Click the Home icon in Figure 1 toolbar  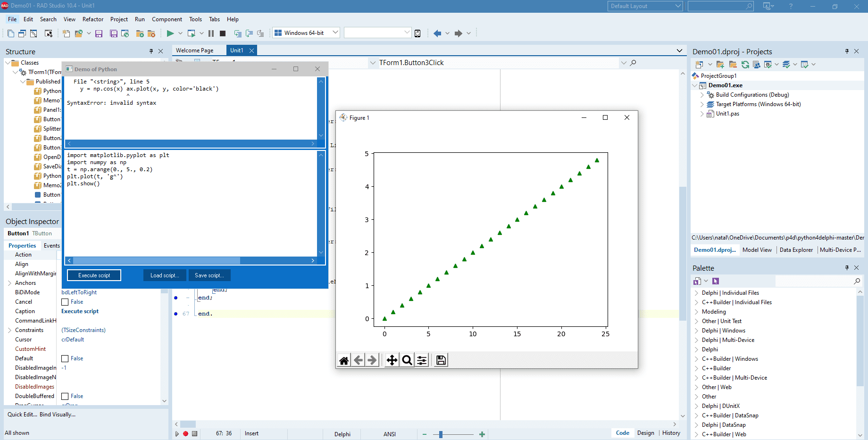coord(344,360)
